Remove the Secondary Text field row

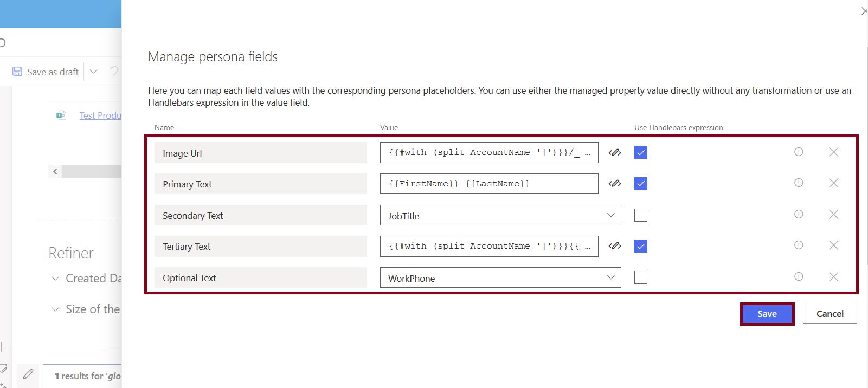pyautogui.click(x=834, y=215)
